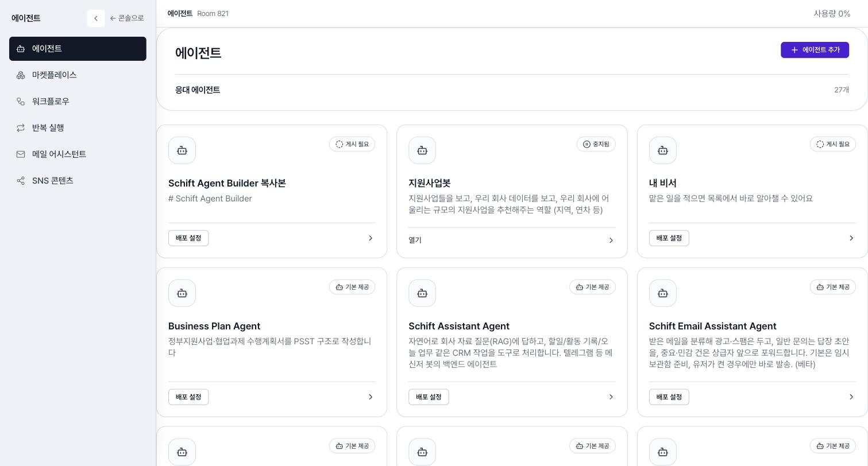Open Schift Assistant Agent via right chevron
868x466 pixels.
pos(611,397)
